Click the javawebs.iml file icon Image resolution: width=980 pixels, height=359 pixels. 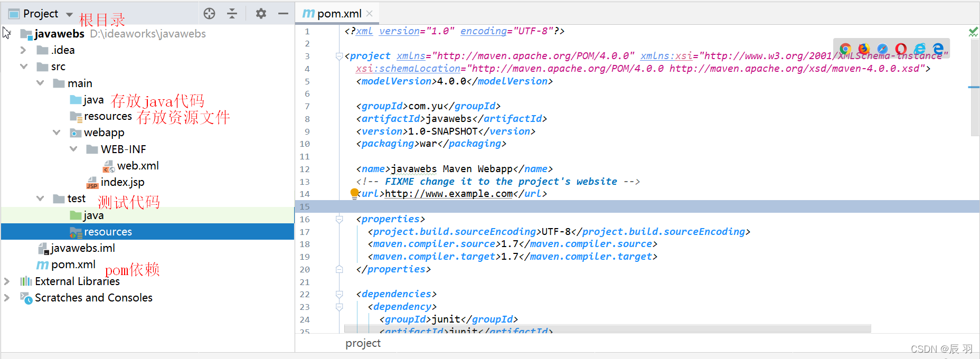(43, 249)
